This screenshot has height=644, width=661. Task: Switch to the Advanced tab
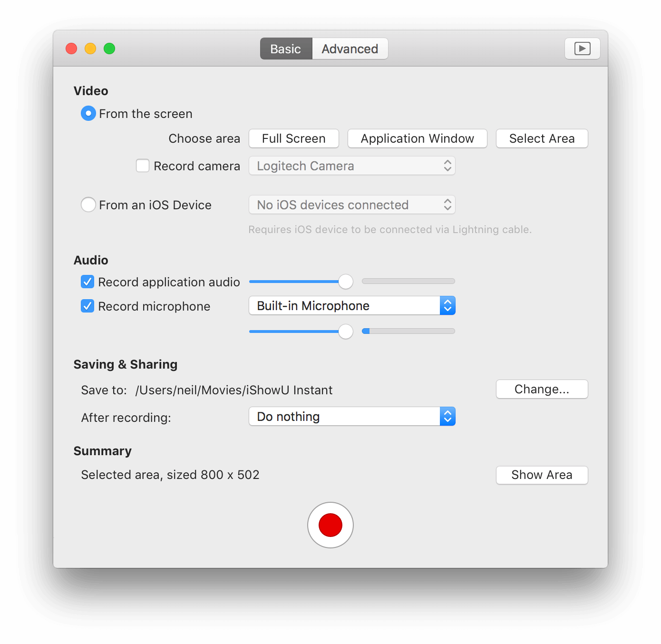pos(350,49)
